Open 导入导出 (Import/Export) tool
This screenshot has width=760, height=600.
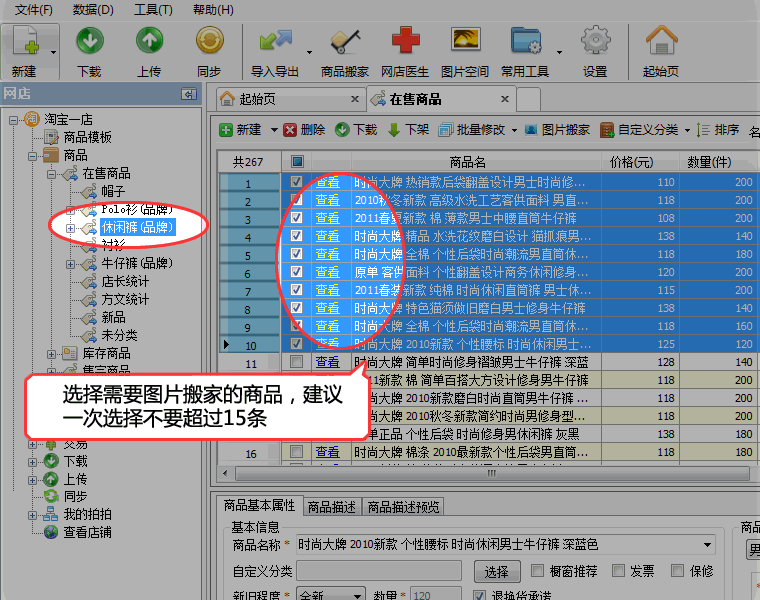275,51
